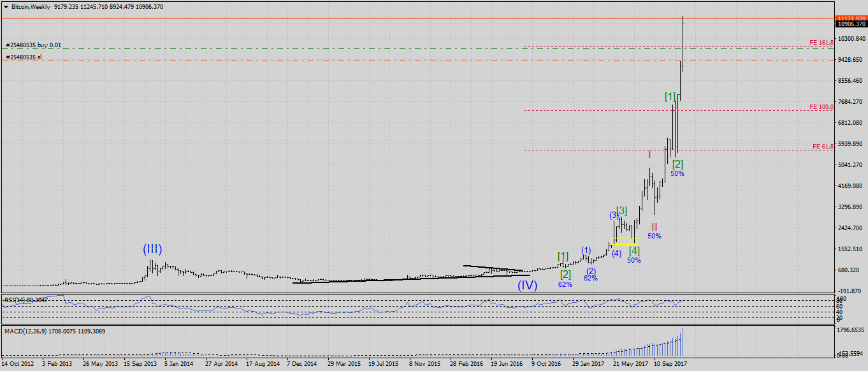The image size is (868, 371).
Task: Click the 21 May 2017 date label
Action: point(630,365)
